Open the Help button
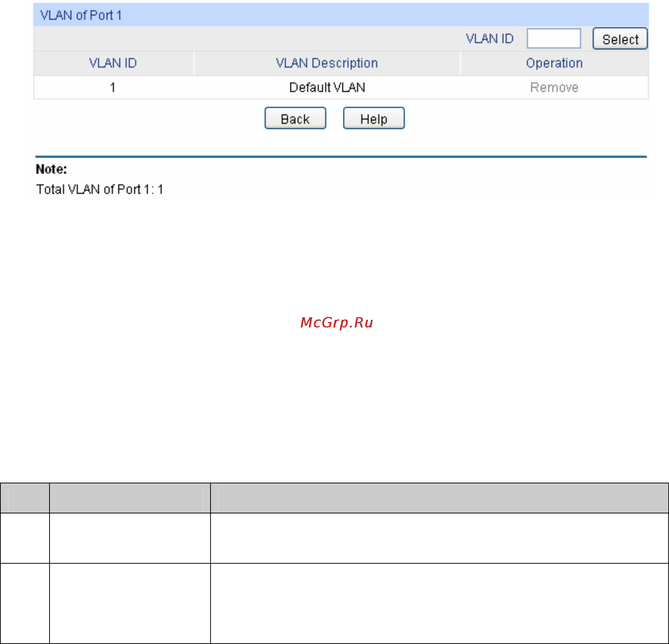The image size is (669, 644). point(374,118)
